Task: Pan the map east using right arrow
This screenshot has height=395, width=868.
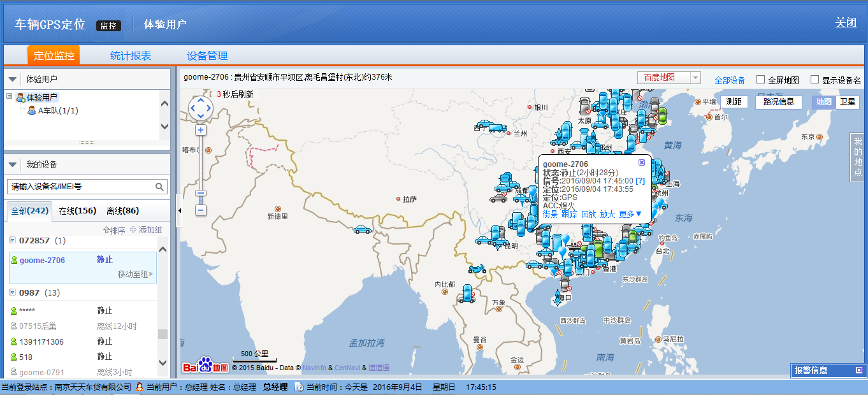Action: (x=209, y=108)
